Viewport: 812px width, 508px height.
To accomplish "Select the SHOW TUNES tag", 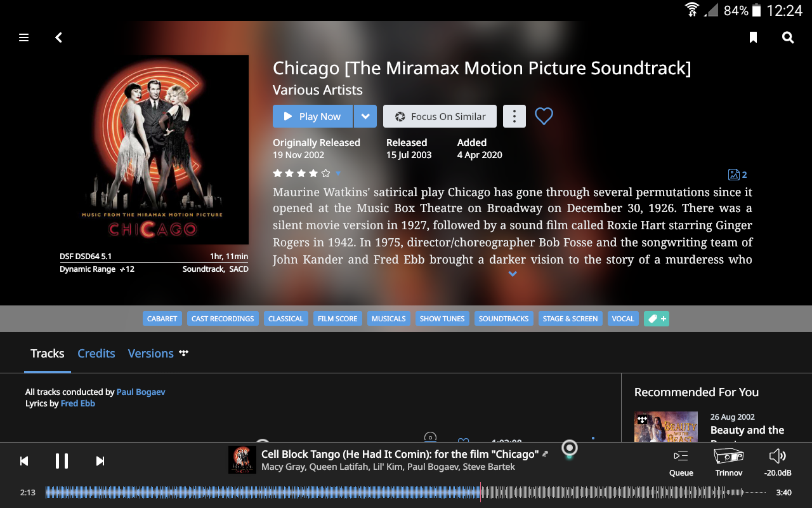I will pyautogui.click(x=442, y=319).
